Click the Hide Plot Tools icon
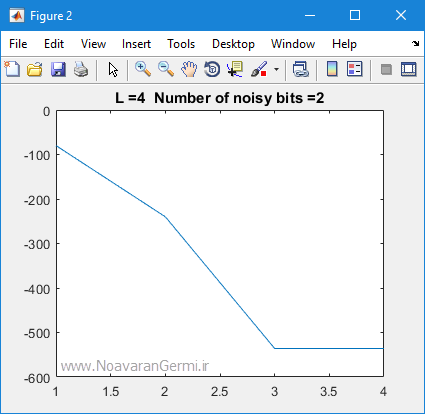Viewport: 425px width, 414px height. pyautogui.click(x=386, y=70)
